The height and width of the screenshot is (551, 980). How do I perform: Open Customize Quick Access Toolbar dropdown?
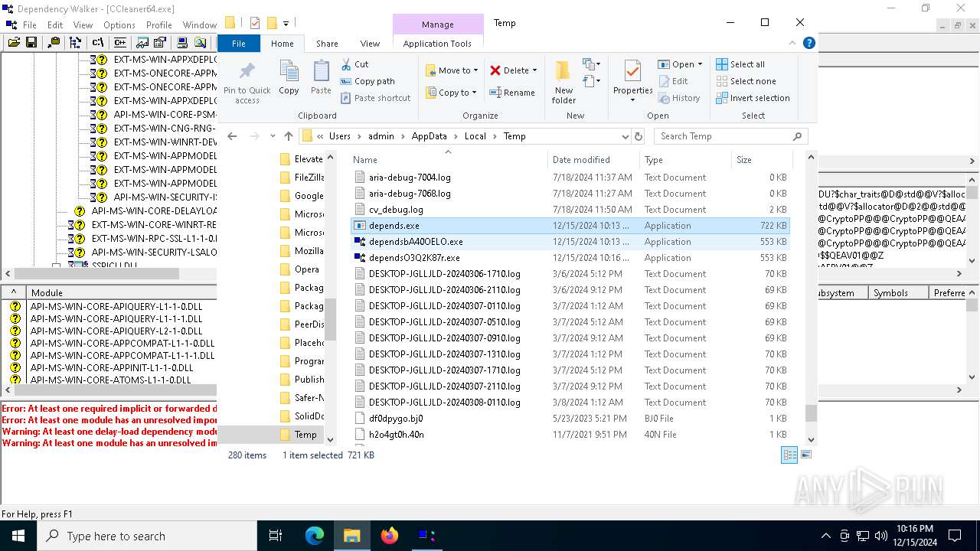(x=286, y=24)
